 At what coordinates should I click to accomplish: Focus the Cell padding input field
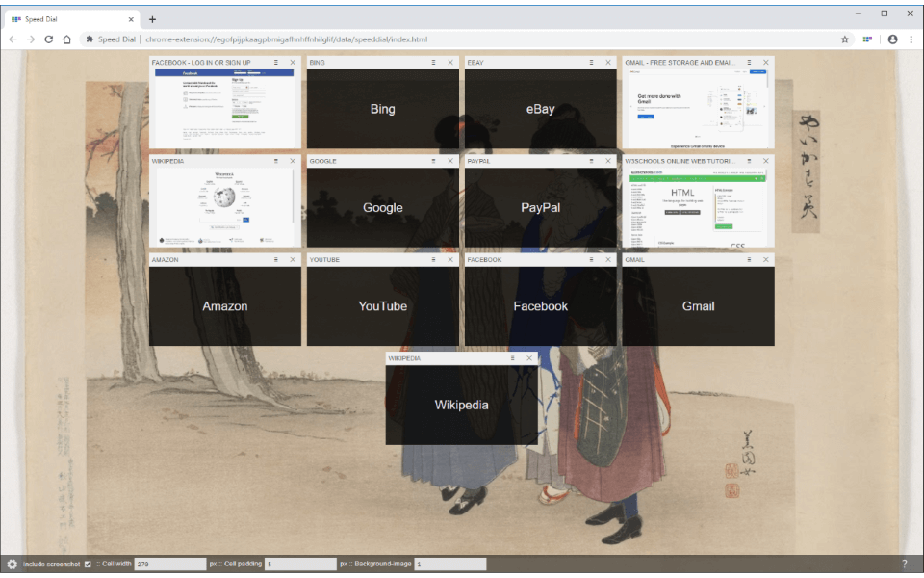coord(300,564)
